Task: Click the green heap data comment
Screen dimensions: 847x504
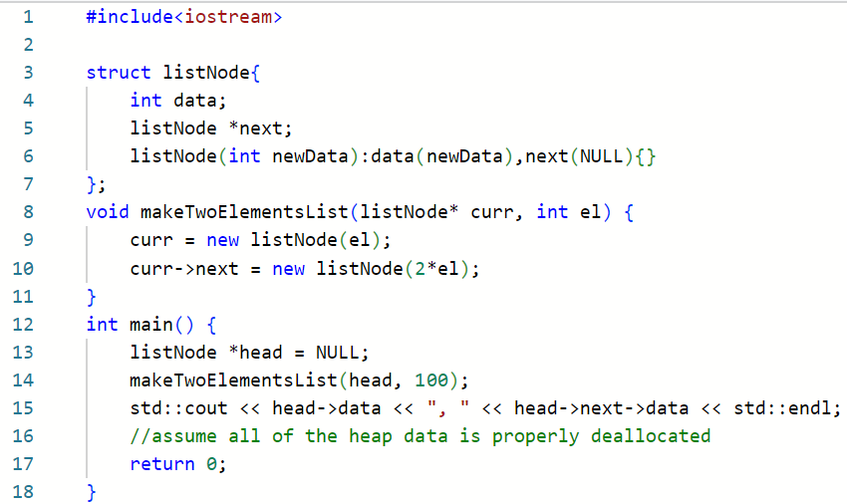Action: (x=420, y=436)
